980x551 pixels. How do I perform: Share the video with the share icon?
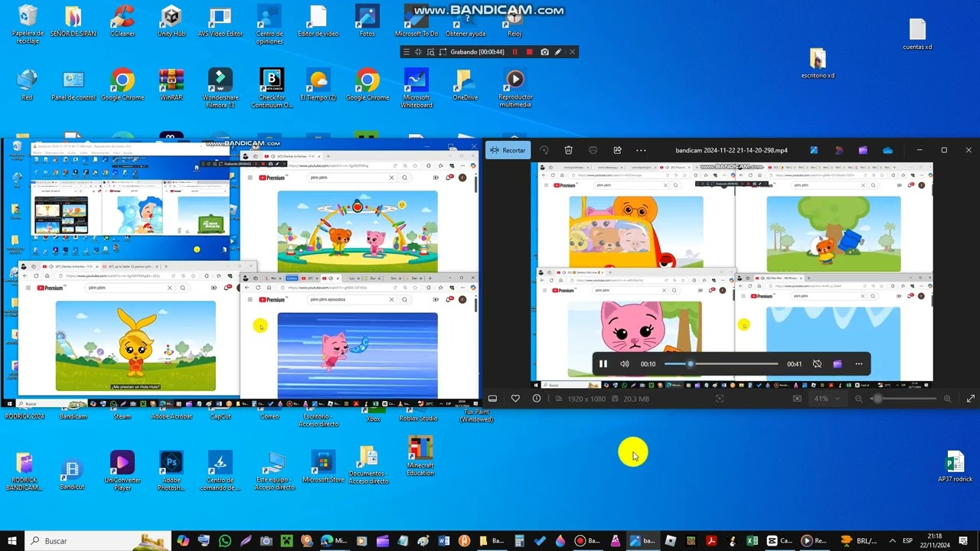(x=617, y=150)
